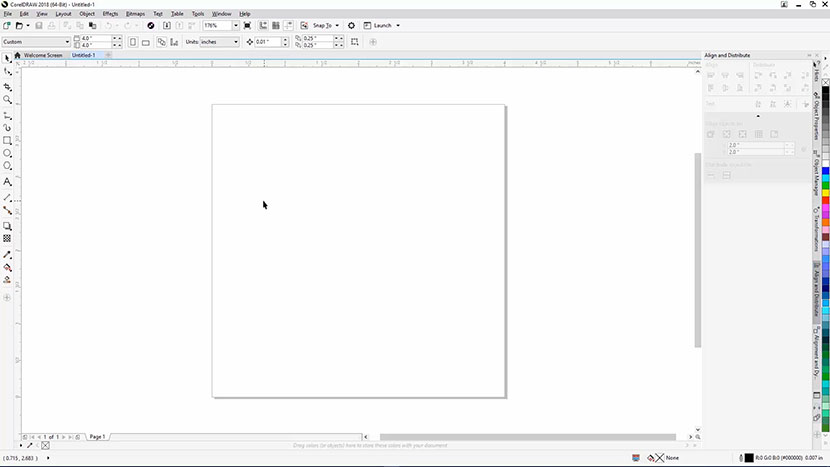Screen dimensions: 830x467
Task: Switch to the Welcome Screen tab
Action: tap(42, 55)
